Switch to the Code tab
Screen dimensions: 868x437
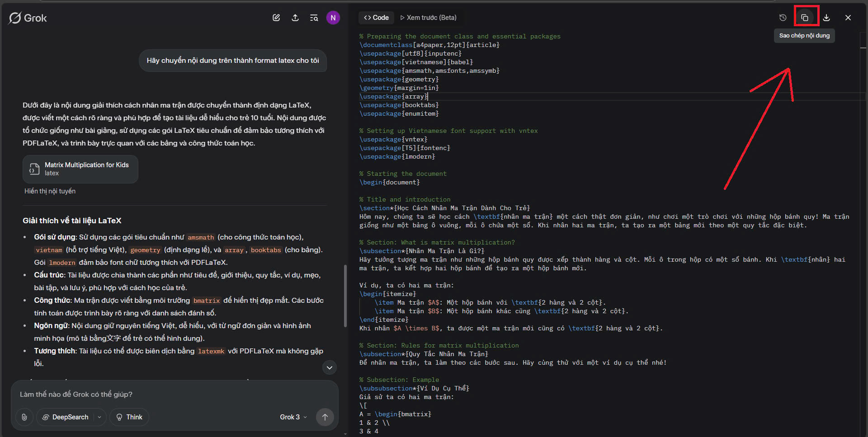point(376,18)
